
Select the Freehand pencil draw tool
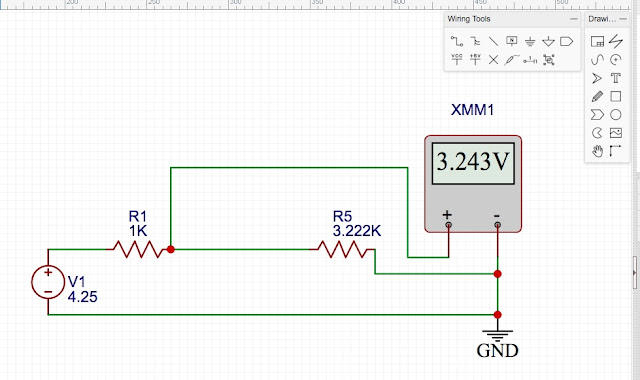tap(597, 96)
